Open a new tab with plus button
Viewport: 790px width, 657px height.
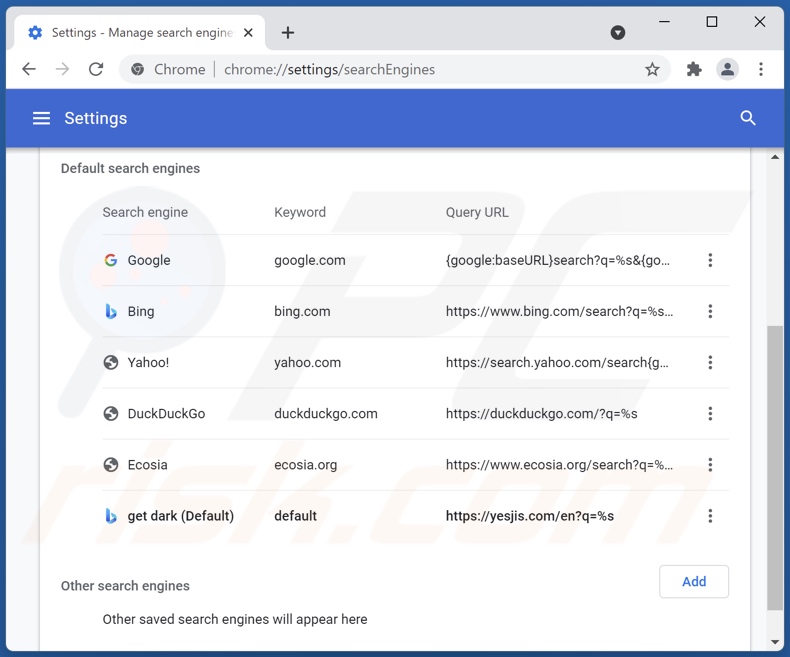coord(288,32)
